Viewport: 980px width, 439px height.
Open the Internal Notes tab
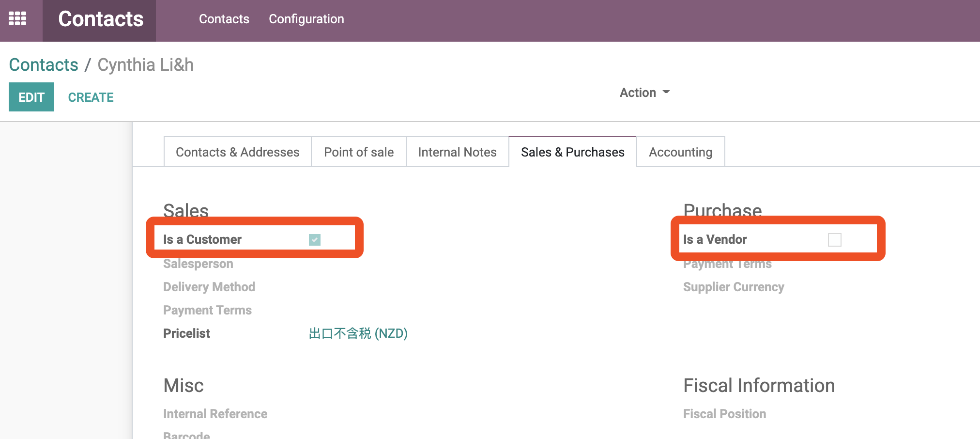tap(458, 152)
